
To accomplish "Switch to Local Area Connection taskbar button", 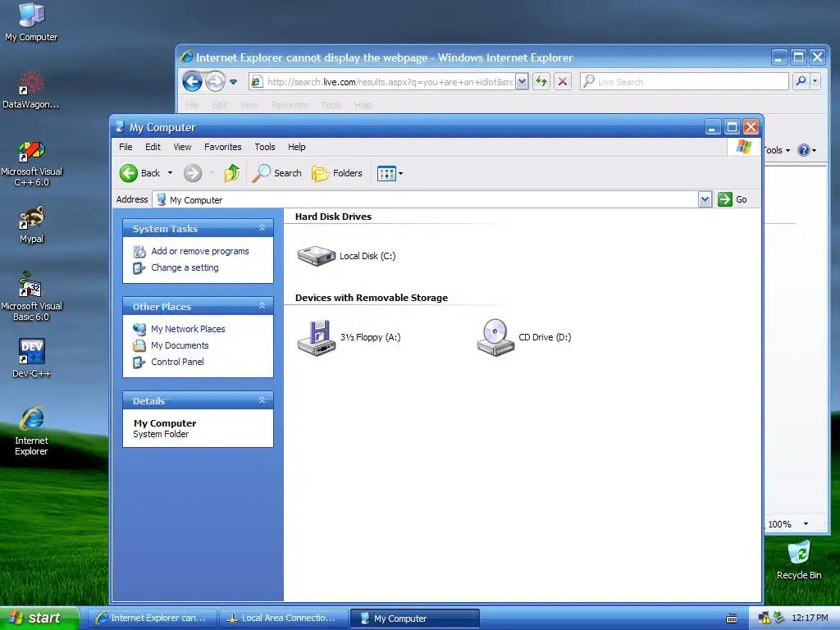I will (283, 619).
